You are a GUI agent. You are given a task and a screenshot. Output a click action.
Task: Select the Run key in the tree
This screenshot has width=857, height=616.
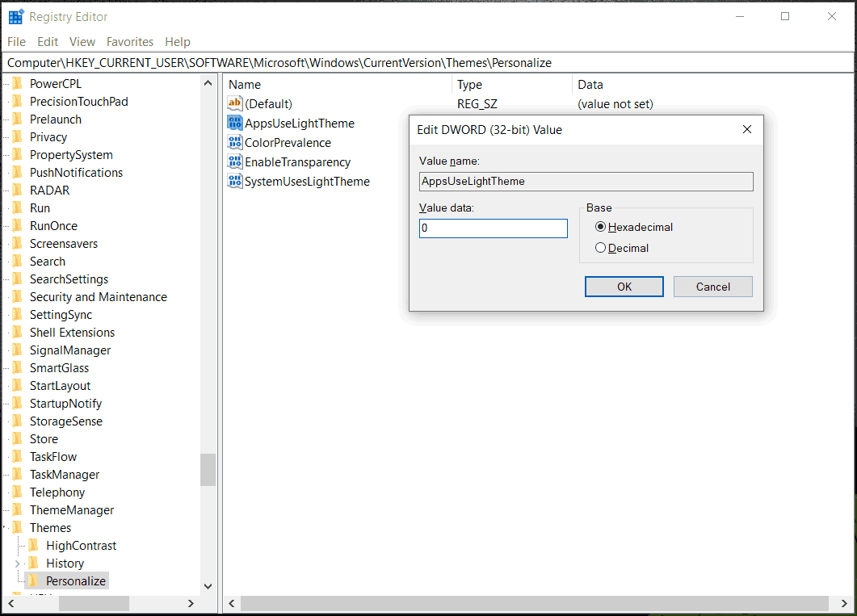(x=40, y=208)
